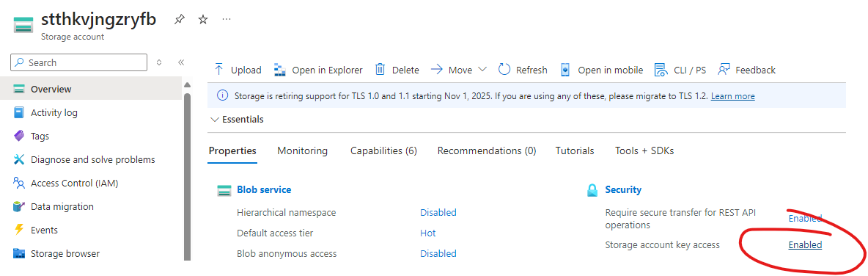This screenshot has width=868, height=276.
Task: Open the Capabilities (6) tab
Action: click(383, 150)
